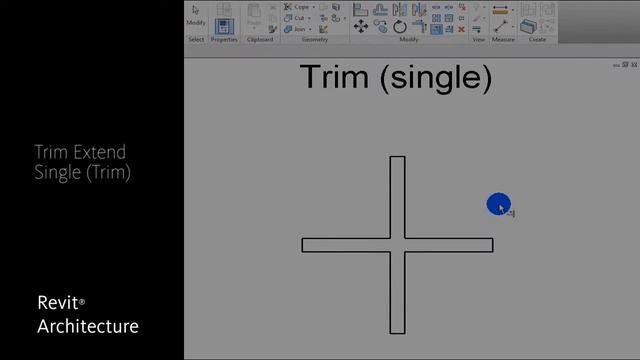This screenshot has width=640, height=360.
Task: Select the Aligned Dimension tool
Action: point(500,9)
